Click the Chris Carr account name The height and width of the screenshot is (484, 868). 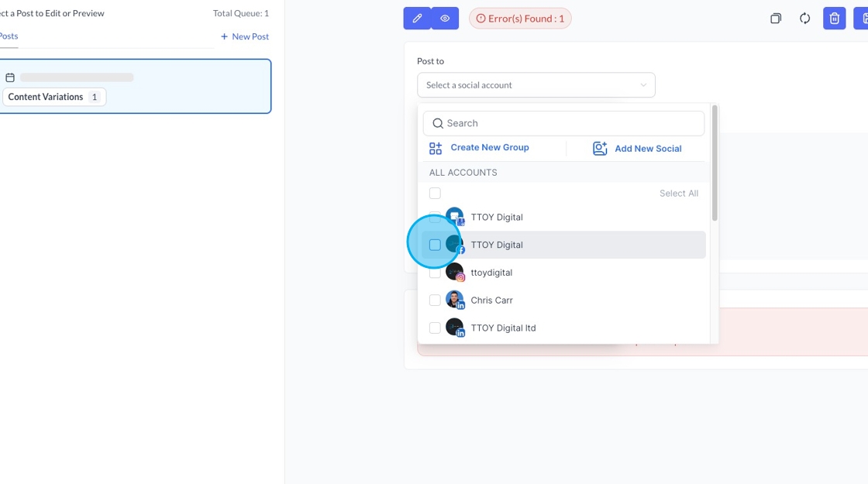[x=491, y=300]
